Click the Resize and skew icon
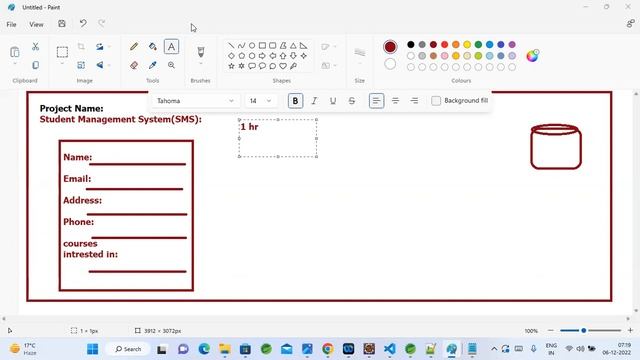 point(81,65)
